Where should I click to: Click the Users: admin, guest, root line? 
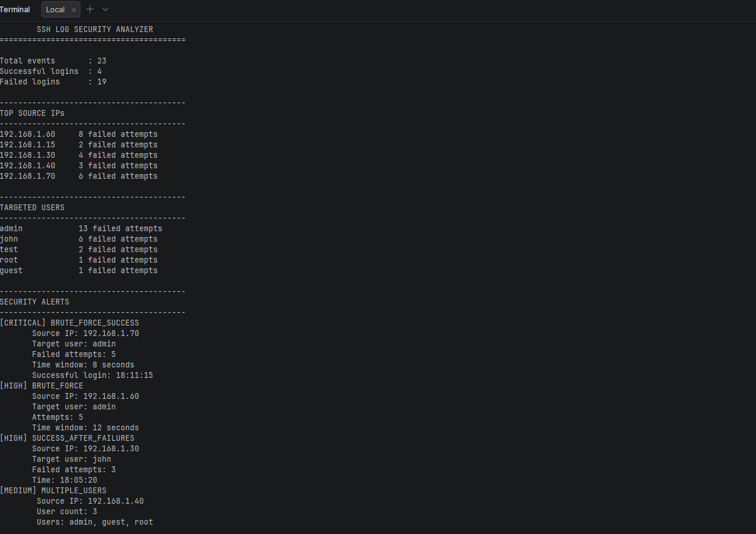tap(95, 522)
